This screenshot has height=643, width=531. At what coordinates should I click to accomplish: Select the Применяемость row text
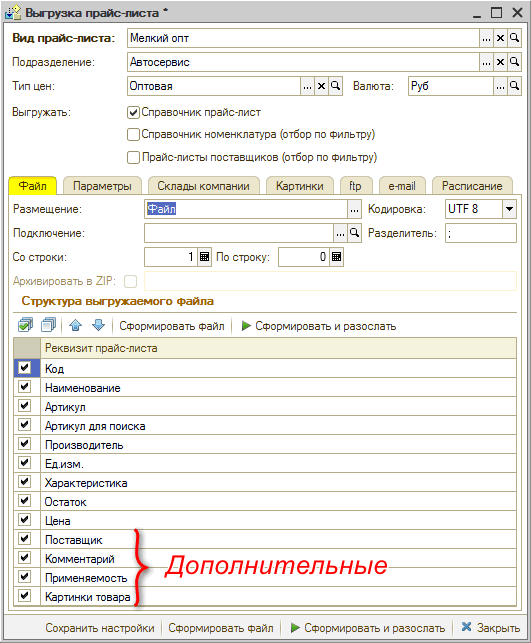pos(86,578)
